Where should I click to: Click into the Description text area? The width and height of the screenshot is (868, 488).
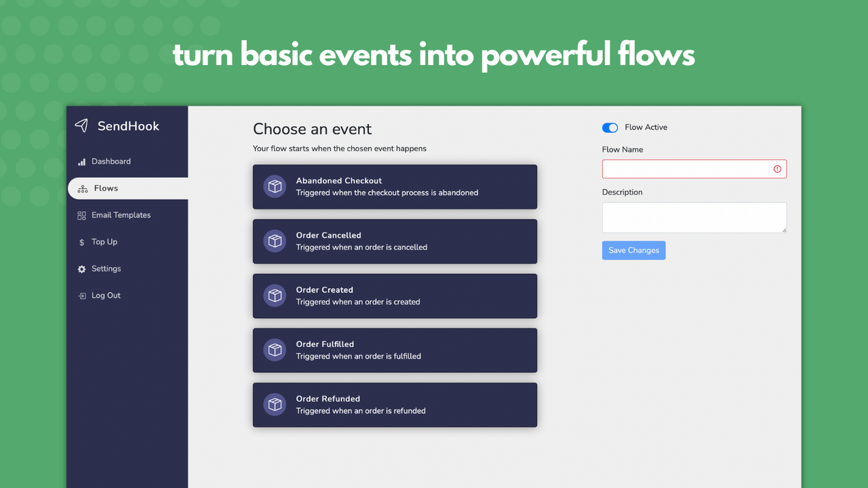694,217
